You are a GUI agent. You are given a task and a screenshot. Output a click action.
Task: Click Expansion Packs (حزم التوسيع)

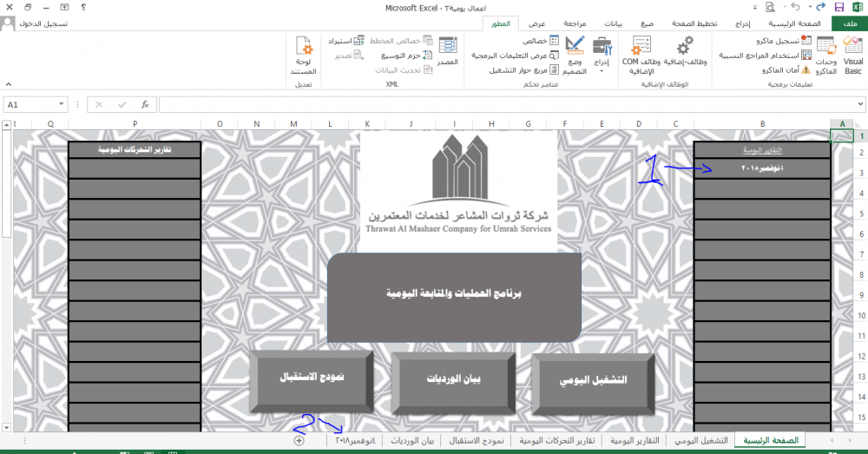pyautogui.click(x=406, y=56)
